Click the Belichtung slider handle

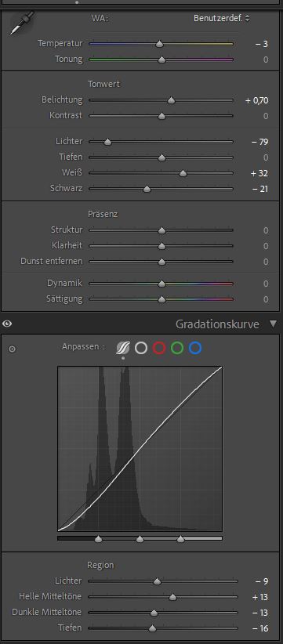click(171, 100)
